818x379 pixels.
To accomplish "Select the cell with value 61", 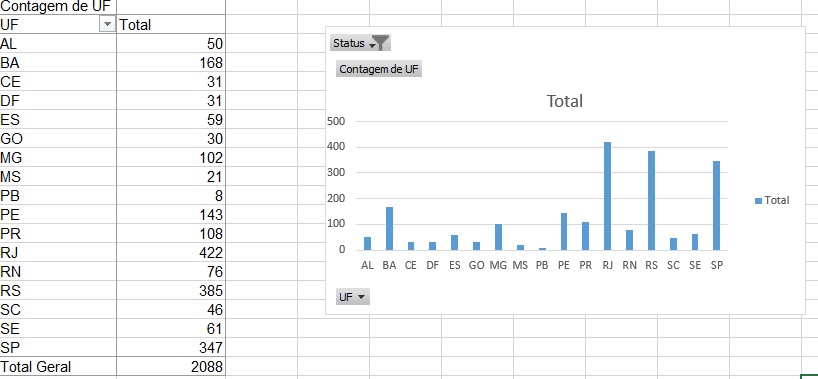I will 171,328.
